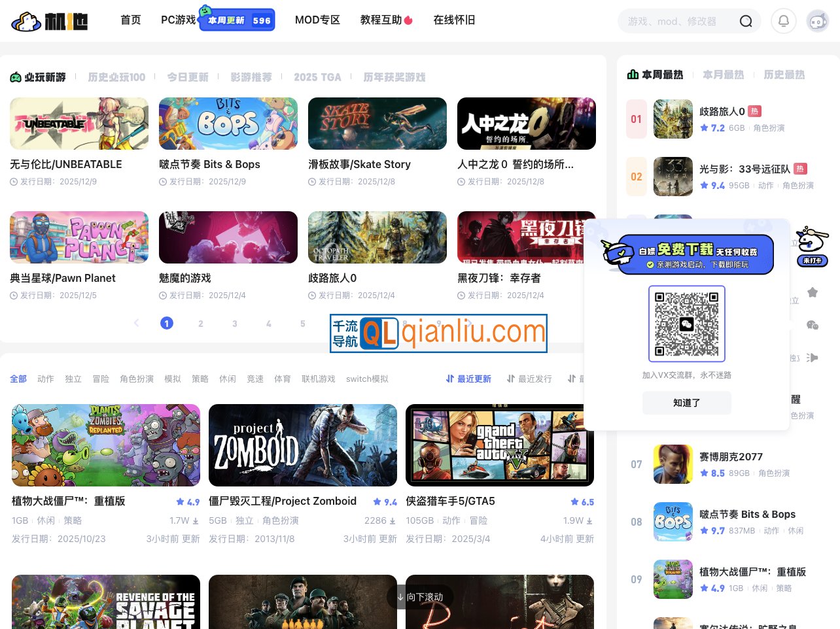The width and height of the screenshot is (840, 629).
Task: Sort the game list by 最近更新
Action: tap(468, 379)
